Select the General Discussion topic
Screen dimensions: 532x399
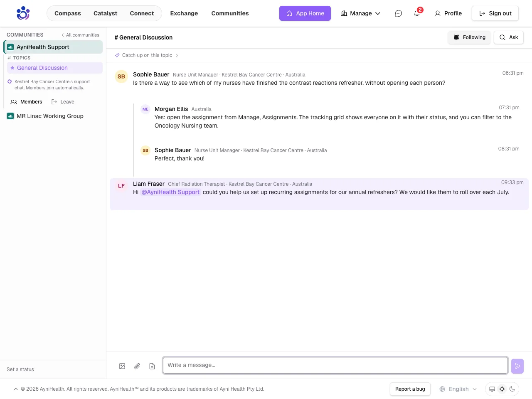click(x=55, y=68)
